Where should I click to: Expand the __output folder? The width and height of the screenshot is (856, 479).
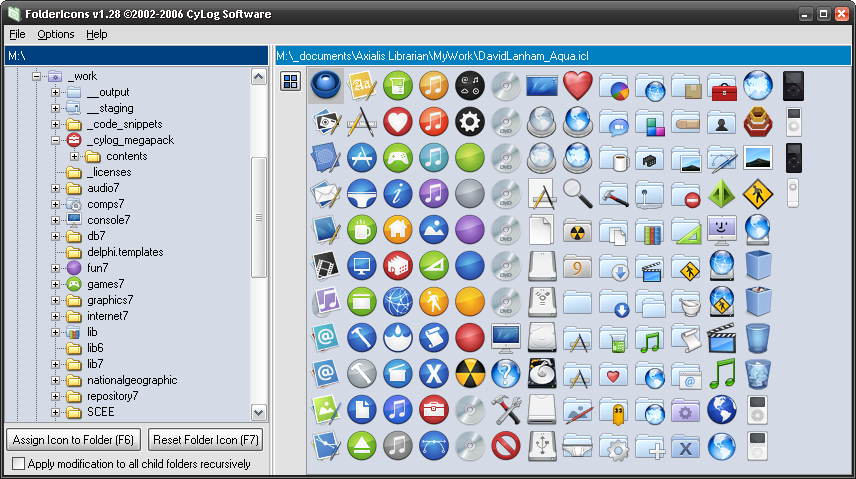[x=55, y=92]
